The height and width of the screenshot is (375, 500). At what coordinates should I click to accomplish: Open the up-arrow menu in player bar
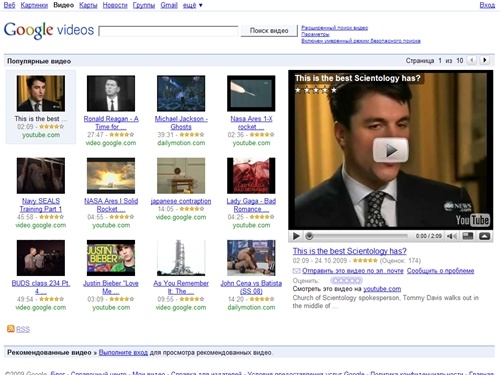(x=484, y=236)
